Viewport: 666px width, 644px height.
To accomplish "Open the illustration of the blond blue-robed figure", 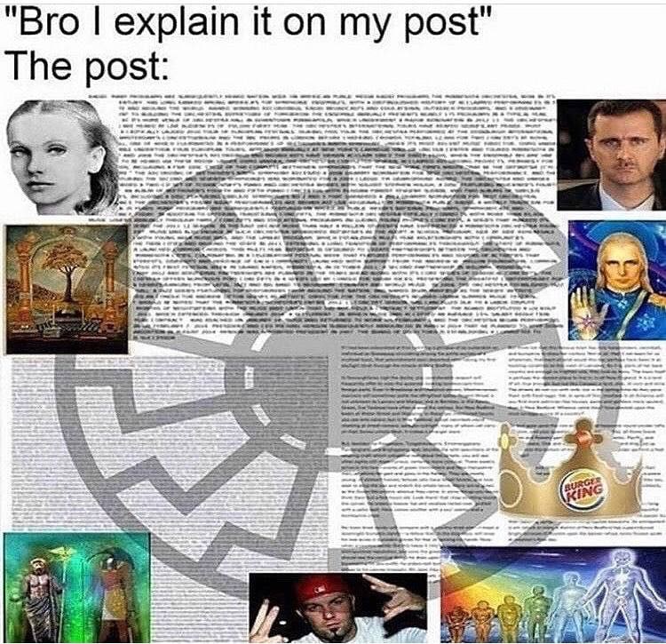I will (617, 280).
